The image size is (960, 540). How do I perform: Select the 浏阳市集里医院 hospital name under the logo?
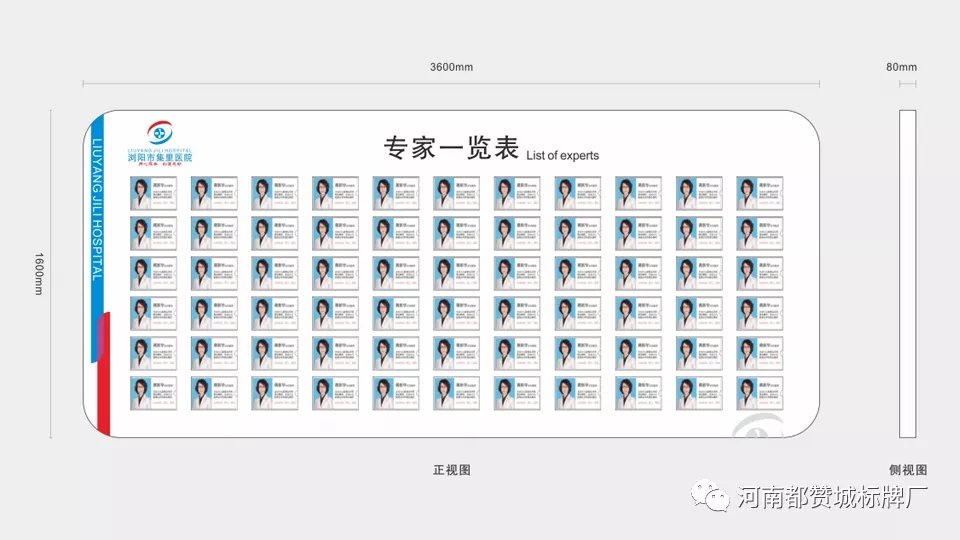(160, 158)
